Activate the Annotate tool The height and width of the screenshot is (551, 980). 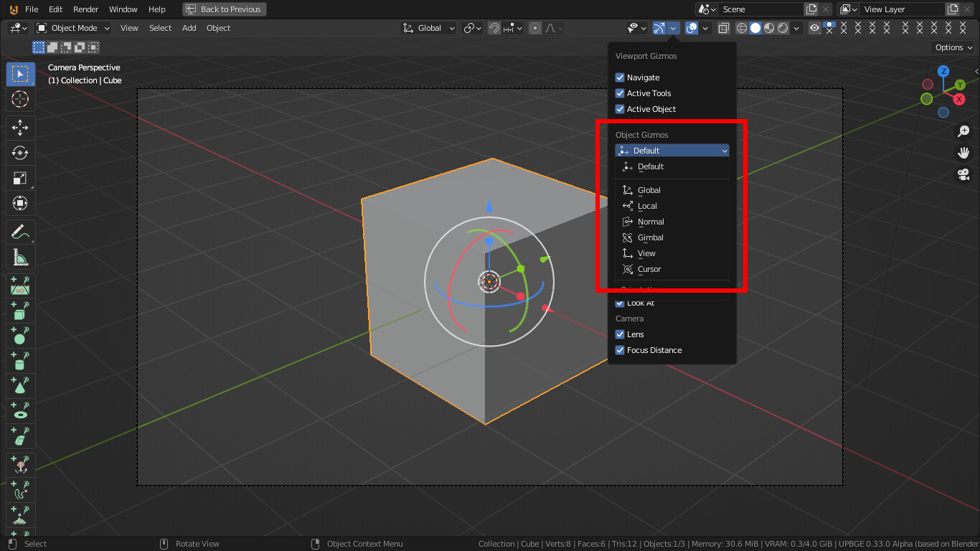[x=20, y=231]
